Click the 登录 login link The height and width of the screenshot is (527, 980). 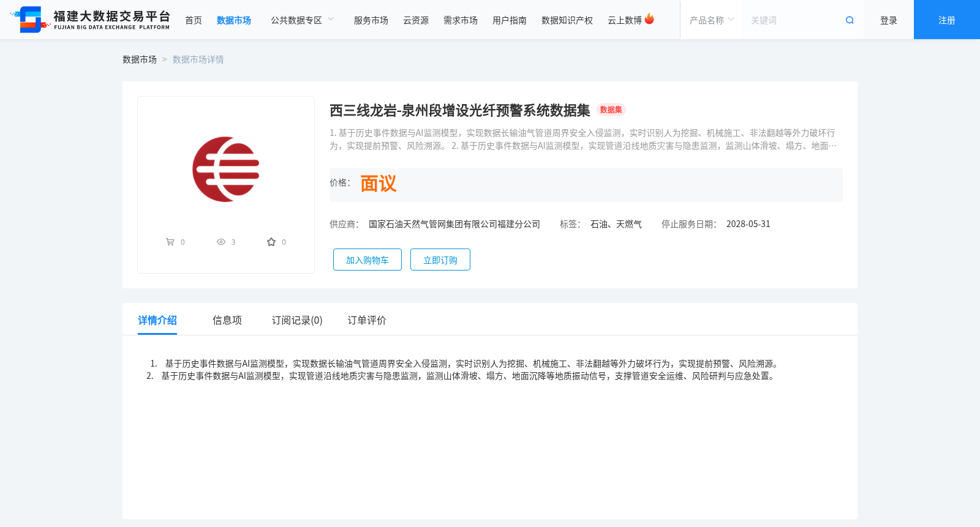point(889,20)
